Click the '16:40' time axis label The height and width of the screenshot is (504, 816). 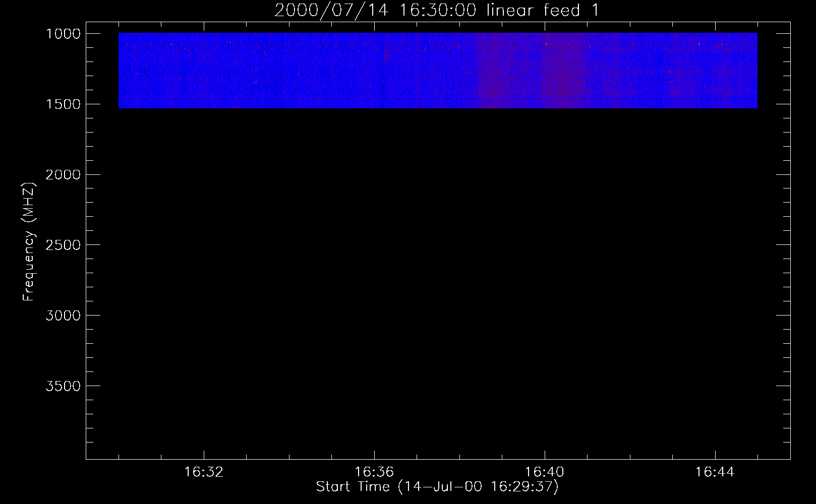tap(545, 472)
